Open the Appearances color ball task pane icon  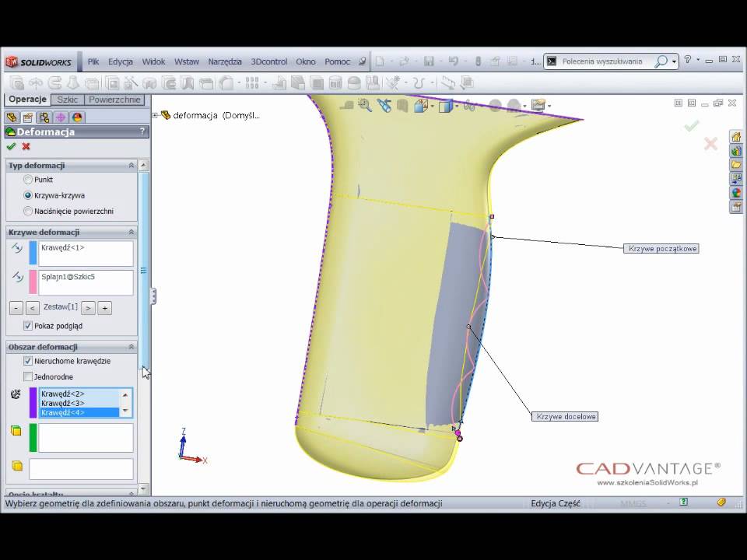(736, 193)
